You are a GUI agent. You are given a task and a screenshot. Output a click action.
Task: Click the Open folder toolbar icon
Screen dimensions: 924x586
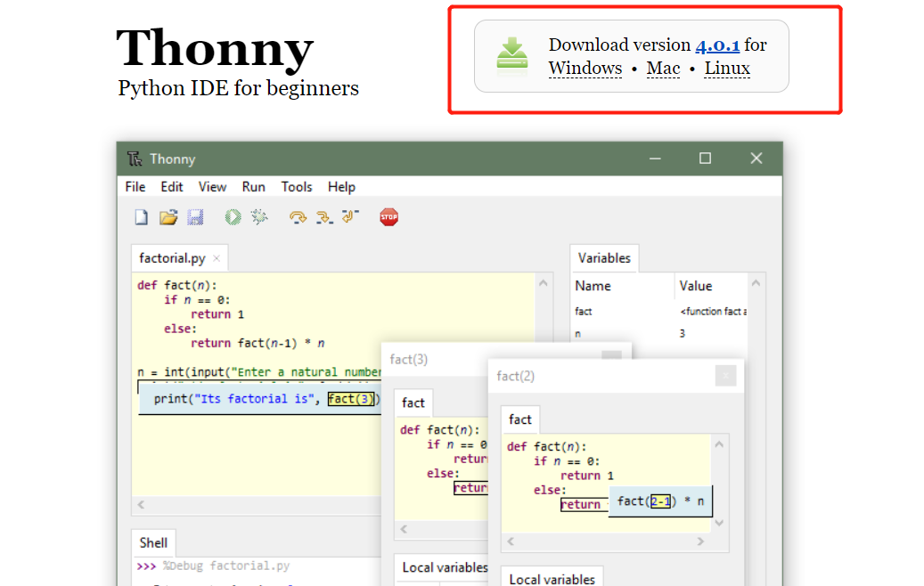(x=168, y=217)
